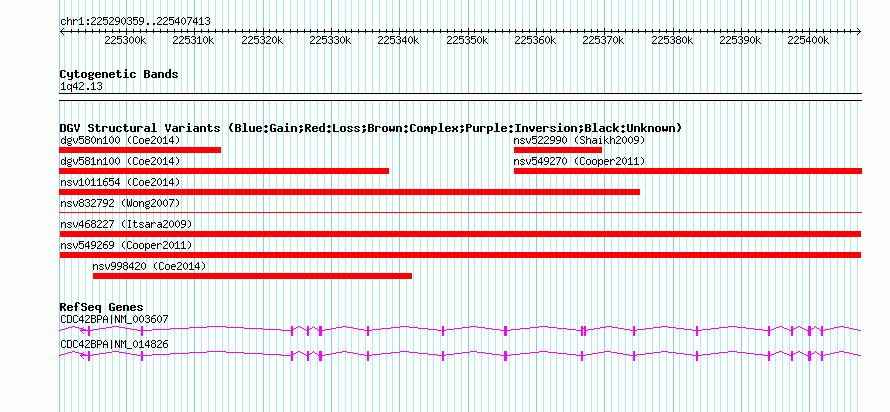Select the red loss bar under nsv549269
Screen dimensions: 890x412
click(x=460, y=255)
